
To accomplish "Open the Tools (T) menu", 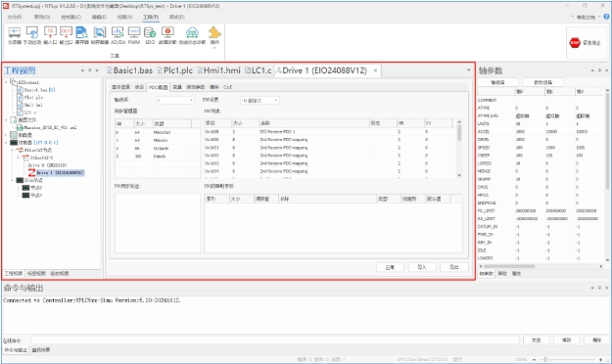I will coord(151,18).
